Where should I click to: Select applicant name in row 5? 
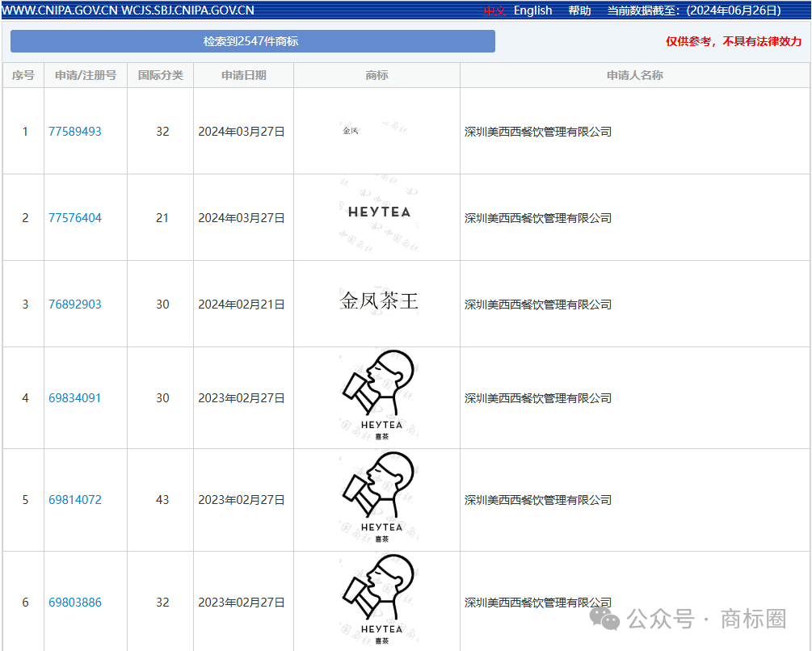(x=538, y=501)
